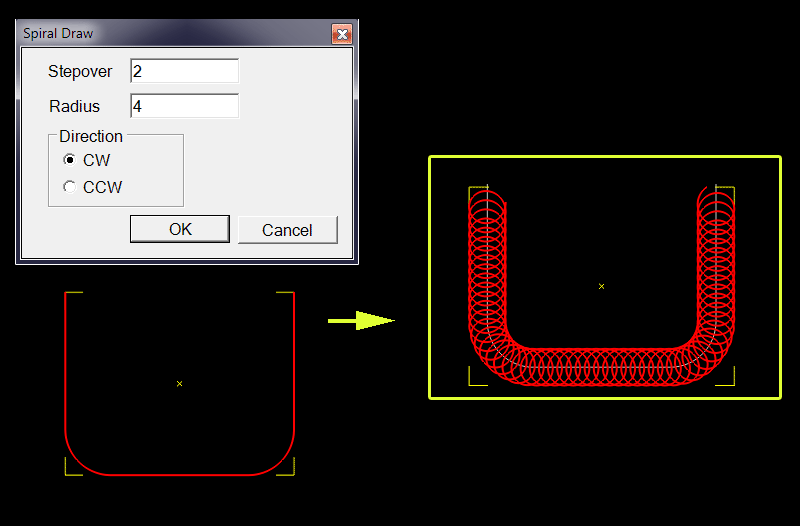This screenshot has width=800, height=526.
Task: Click the Stepover value field
Action: (x=184, y=72)
